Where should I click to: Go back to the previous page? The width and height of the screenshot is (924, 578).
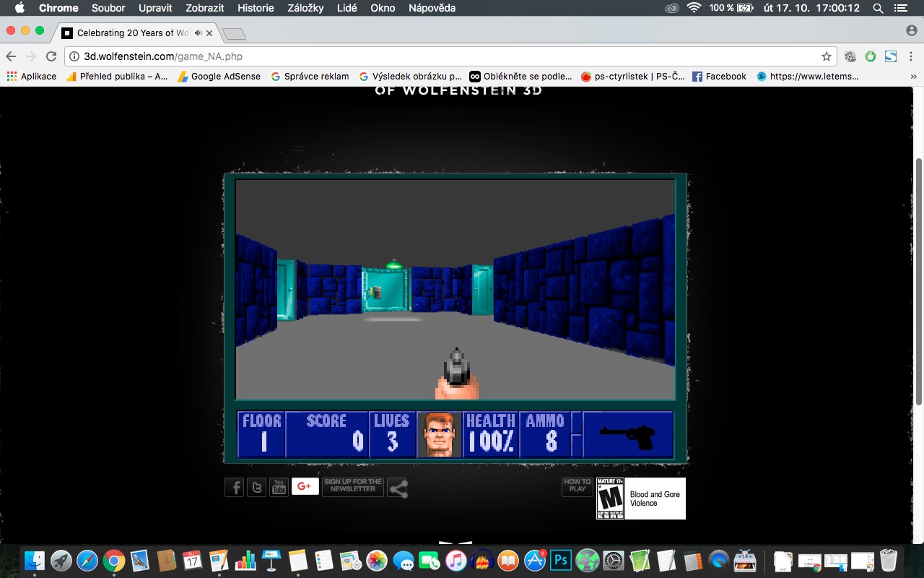pyautogui.click(x=11, y=56)
